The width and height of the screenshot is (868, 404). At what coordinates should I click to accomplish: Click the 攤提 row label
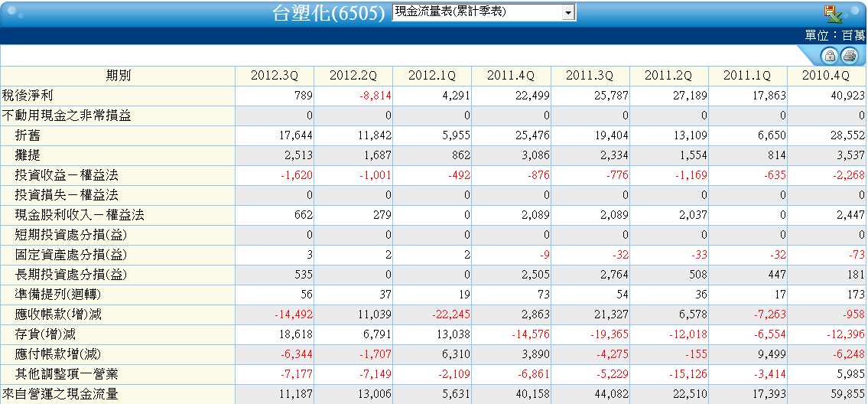[x=28, y=156]
